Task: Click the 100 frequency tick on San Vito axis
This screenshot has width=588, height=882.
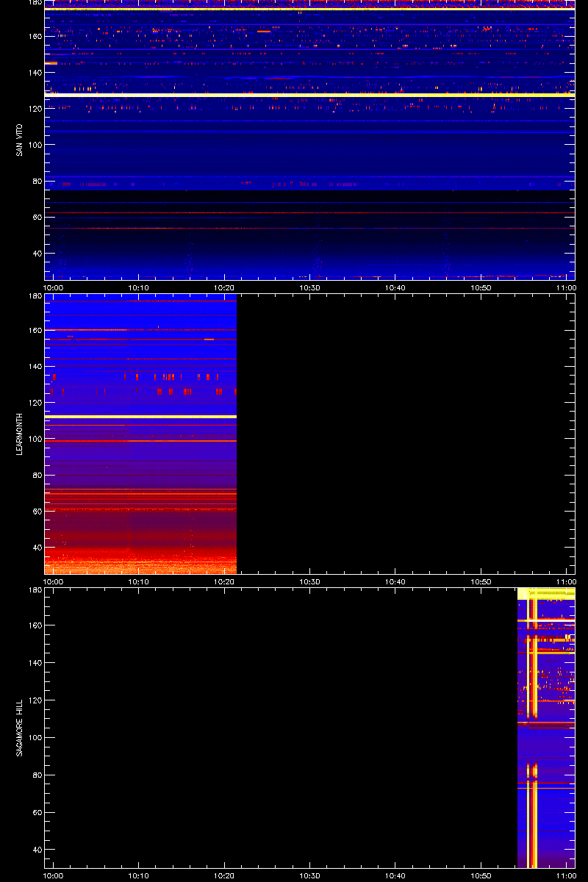Action: point(35,145)
